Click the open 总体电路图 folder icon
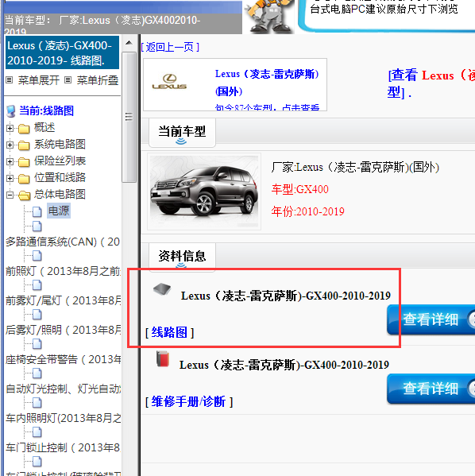 click(x=24, y=195)
